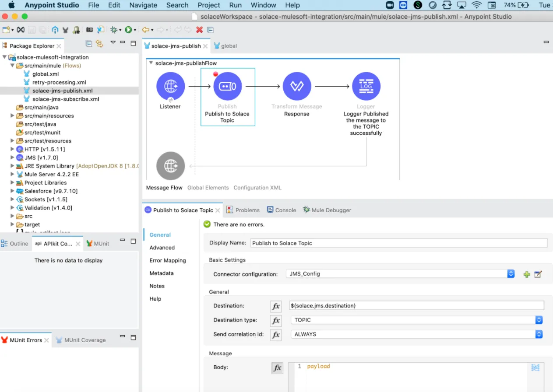Open the Problems tab

click(x=243, y=210)
